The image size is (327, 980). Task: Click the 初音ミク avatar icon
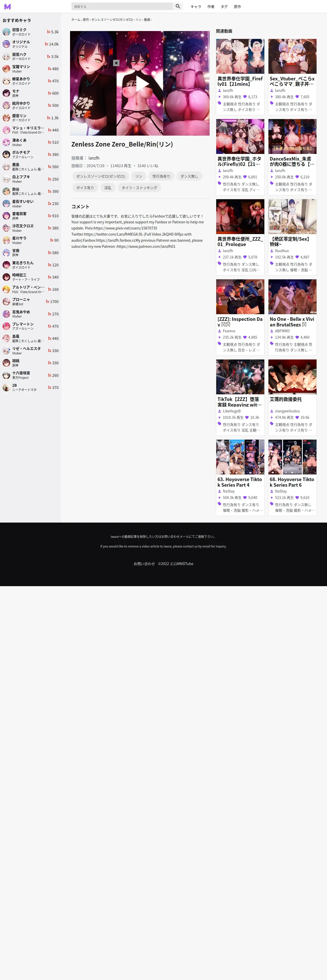[6, 32]
